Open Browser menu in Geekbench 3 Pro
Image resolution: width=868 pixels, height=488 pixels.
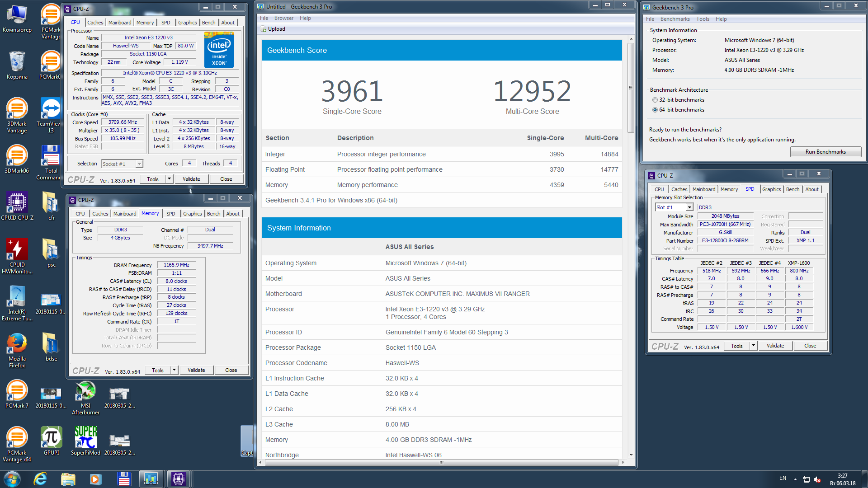click(x=283, y=18)
